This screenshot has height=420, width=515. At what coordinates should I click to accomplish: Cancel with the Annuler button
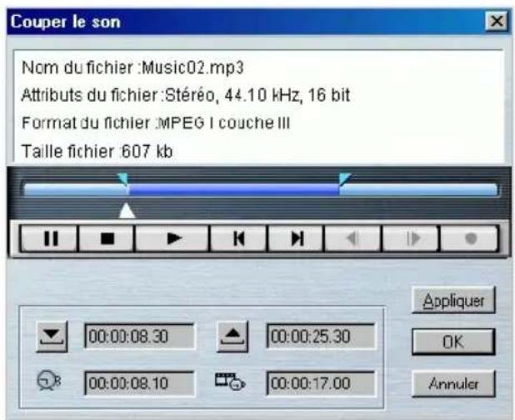tap(453, 383)
